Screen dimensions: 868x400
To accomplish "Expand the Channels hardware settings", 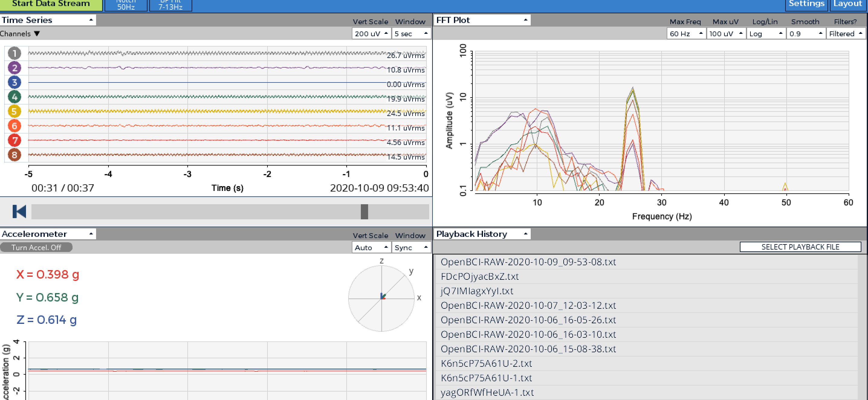I will (20, 34).
